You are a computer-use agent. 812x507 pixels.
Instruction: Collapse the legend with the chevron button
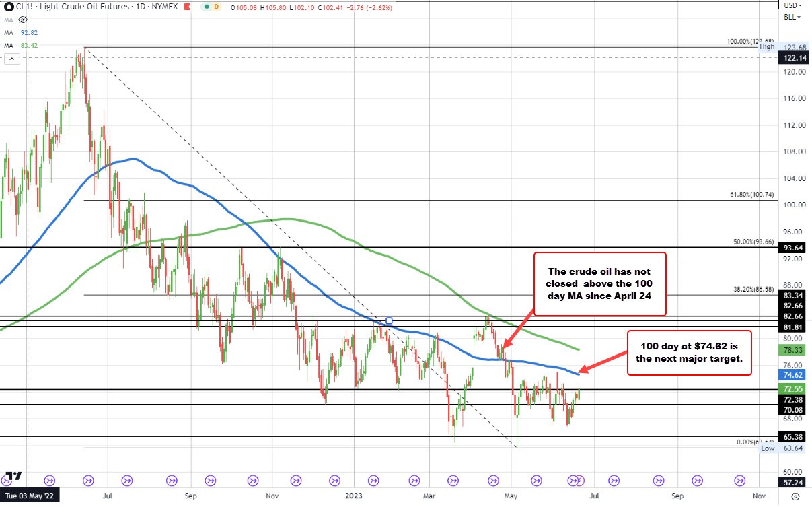tap(11, 59)
